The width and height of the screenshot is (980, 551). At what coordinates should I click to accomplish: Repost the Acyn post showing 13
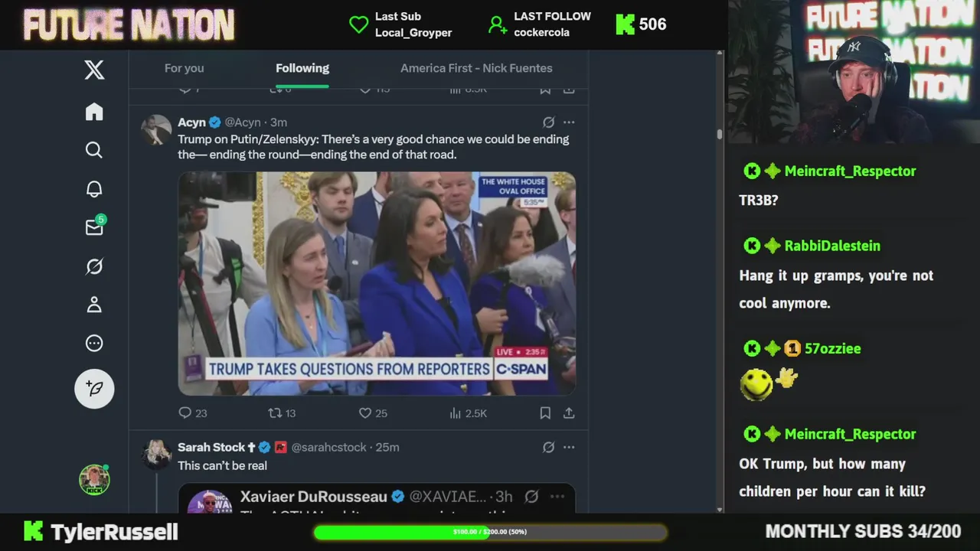tap(282, 413)
